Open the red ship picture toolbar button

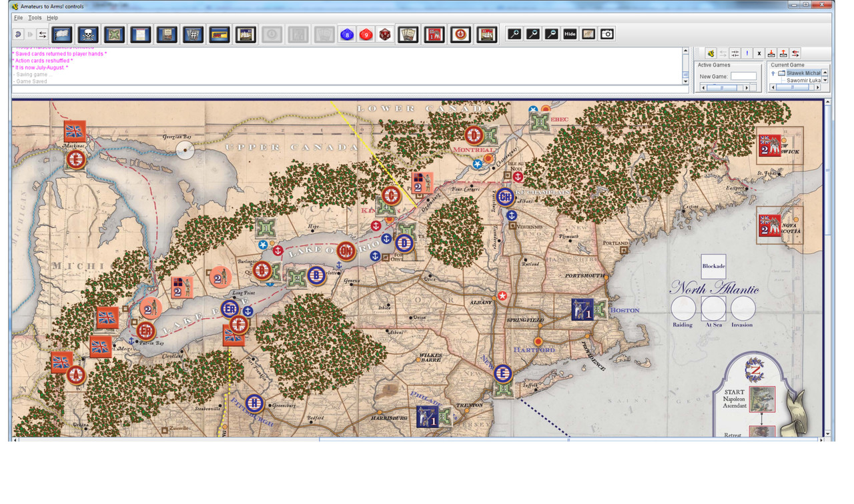486,34
